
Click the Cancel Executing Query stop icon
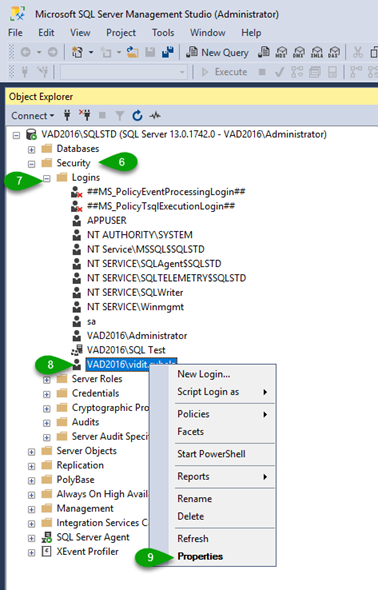coord(262,71)
